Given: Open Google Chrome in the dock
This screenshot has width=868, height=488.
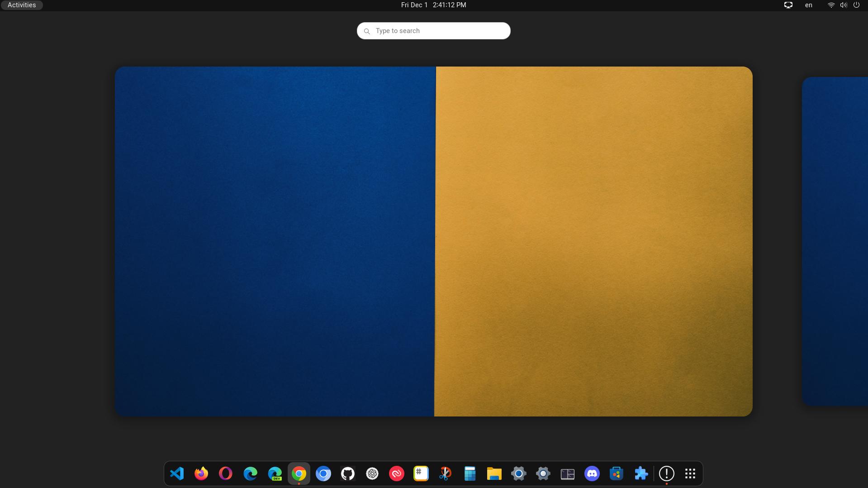Looking at the screenshot, I should (299, 474).
